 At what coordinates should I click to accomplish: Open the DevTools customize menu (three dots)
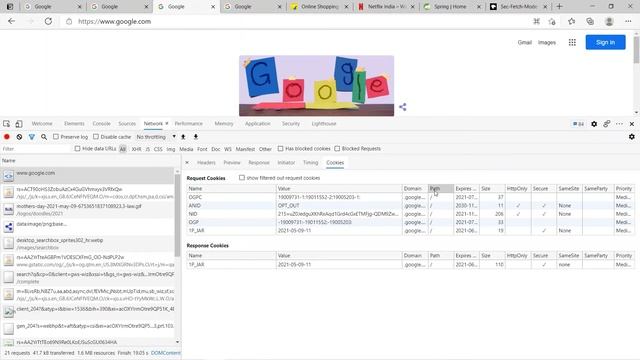tap(619, 124)
